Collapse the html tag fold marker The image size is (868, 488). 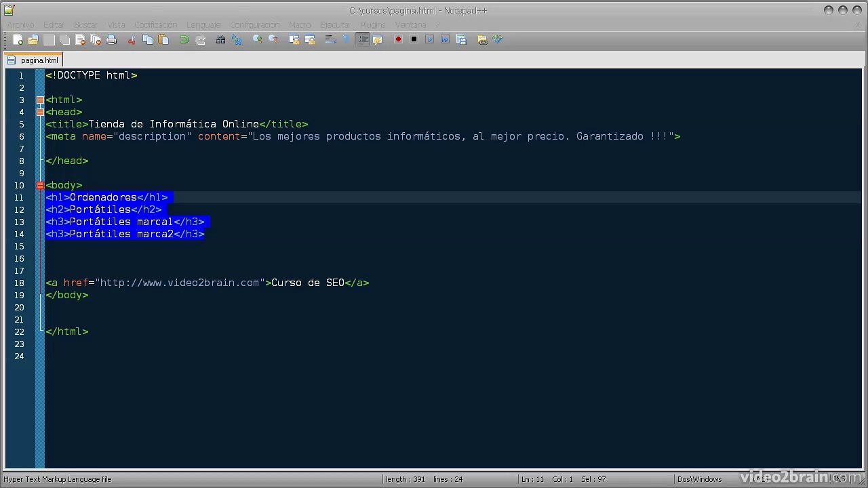point(40,100)
